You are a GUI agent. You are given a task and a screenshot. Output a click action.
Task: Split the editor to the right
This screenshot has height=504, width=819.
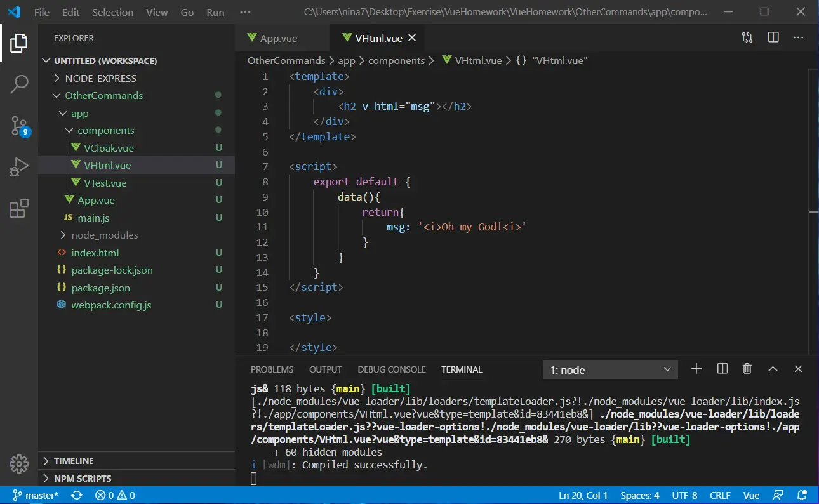[x=773, y=37]
